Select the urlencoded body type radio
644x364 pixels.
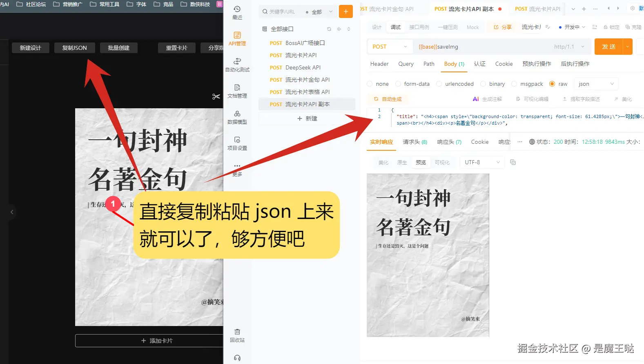[x=439, y=84]
